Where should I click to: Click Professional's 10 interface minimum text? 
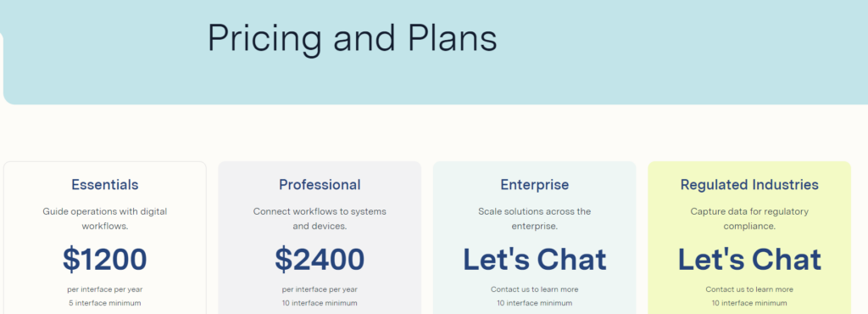coord(320,303)
